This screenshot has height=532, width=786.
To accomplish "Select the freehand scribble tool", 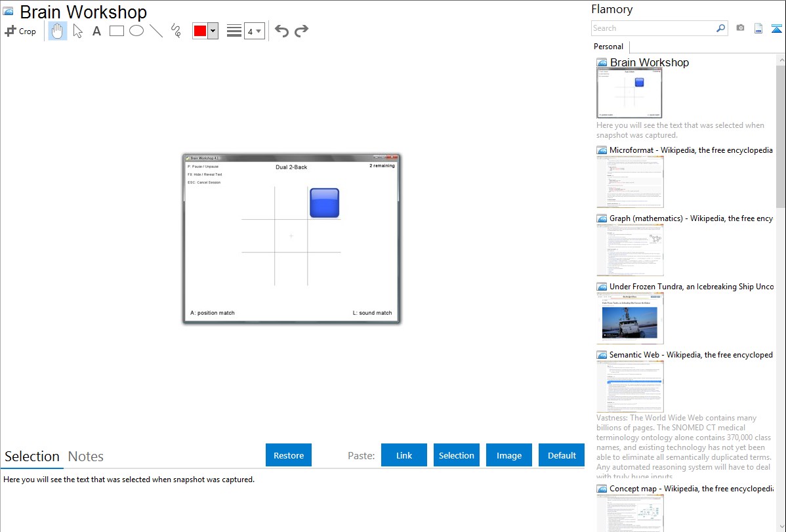I will click(x=176, y=31).
